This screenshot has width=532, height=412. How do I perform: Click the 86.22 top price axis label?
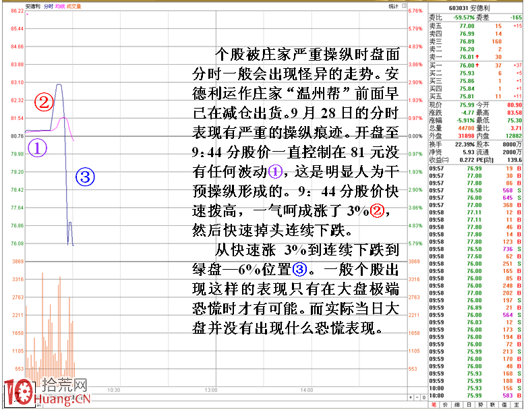click(18, 11)
